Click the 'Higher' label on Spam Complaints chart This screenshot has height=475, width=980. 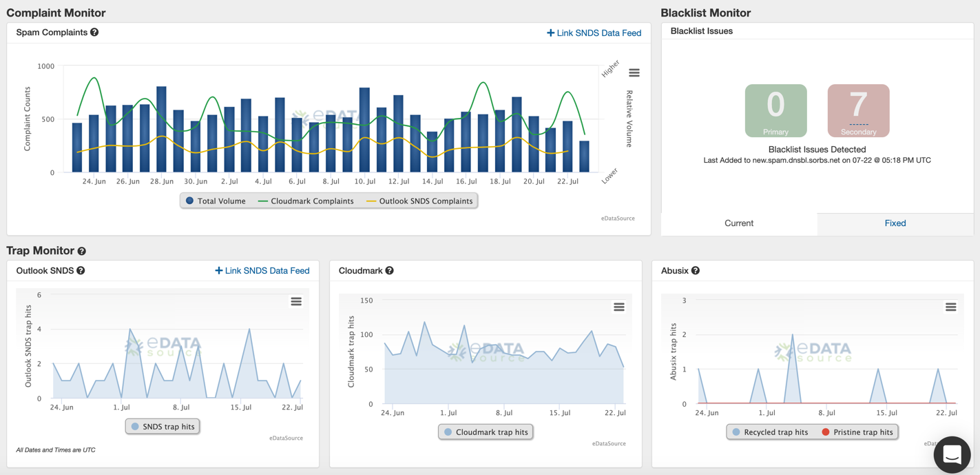pos(610,69)
